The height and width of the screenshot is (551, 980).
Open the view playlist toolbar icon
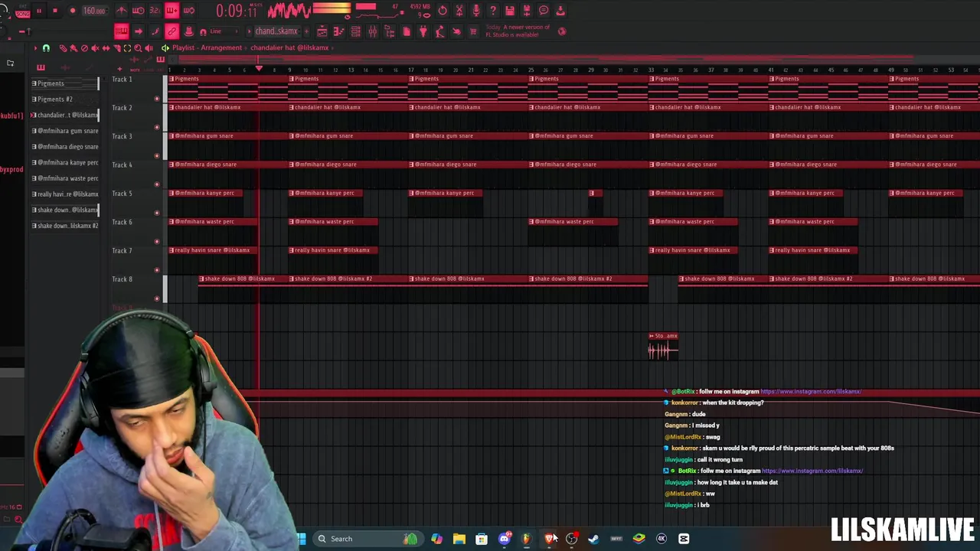tap(322, 31)
